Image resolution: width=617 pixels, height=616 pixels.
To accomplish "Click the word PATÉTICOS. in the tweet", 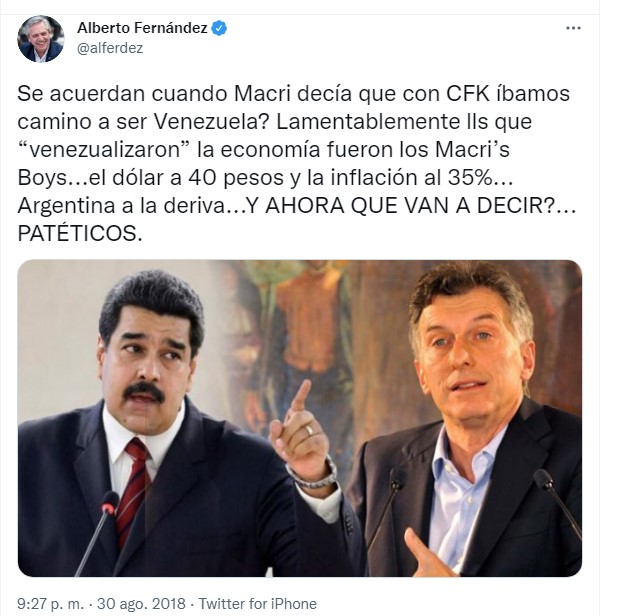I will tap(80, 234).
